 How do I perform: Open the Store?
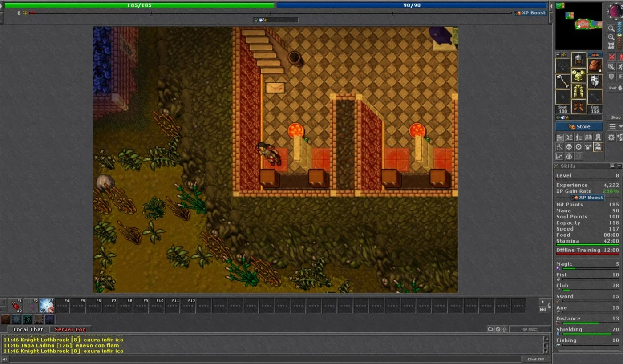579,127
